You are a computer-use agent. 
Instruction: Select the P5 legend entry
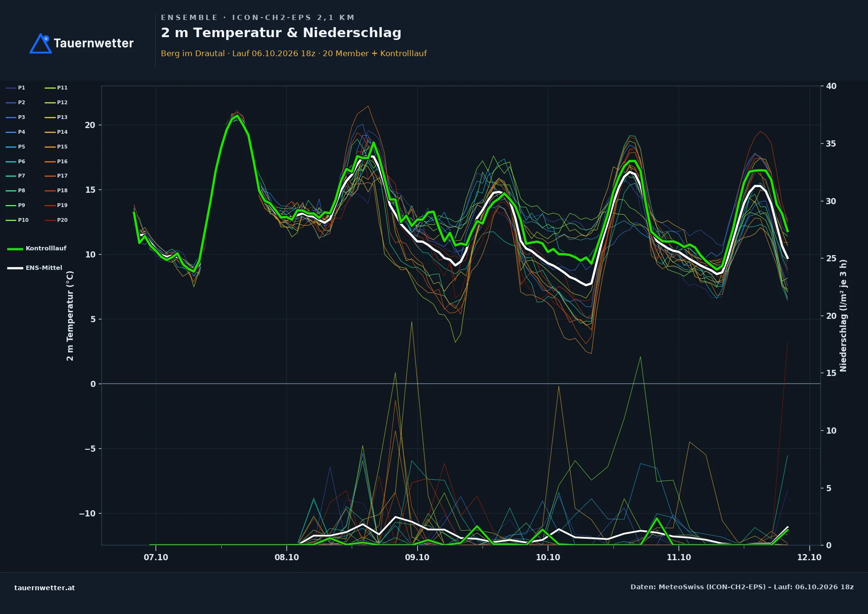coord(16,147)
